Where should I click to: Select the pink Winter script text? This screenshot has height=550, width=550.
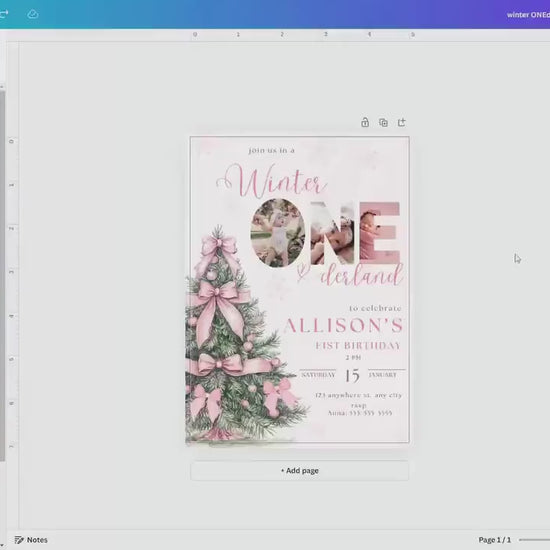coord(272,182)
